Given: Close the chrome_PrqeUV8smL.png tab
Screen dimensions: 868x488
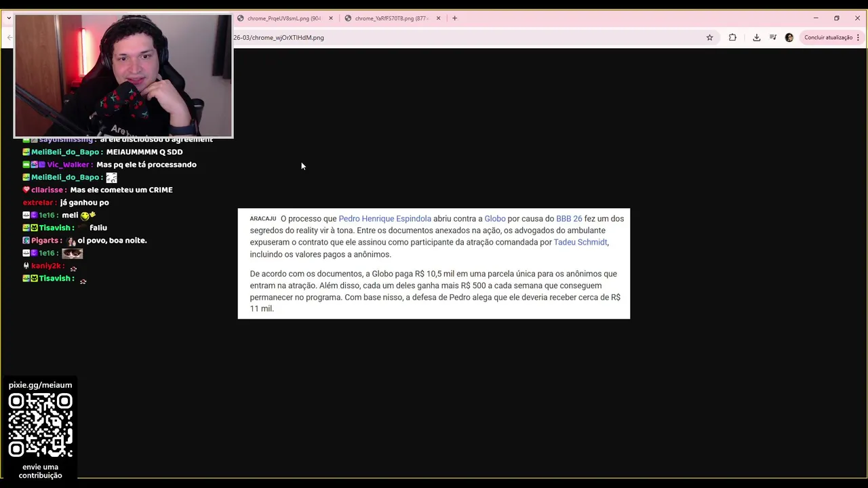Looking at the screenshot, I should point(331,18).
